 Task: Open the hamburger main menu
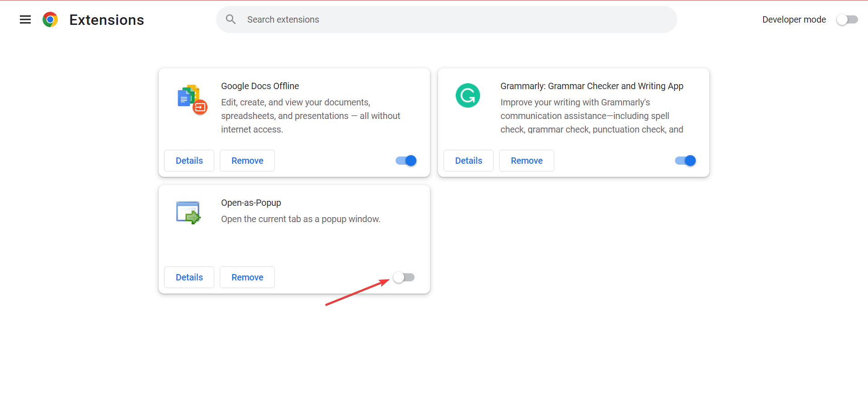(x=25, y=19)
